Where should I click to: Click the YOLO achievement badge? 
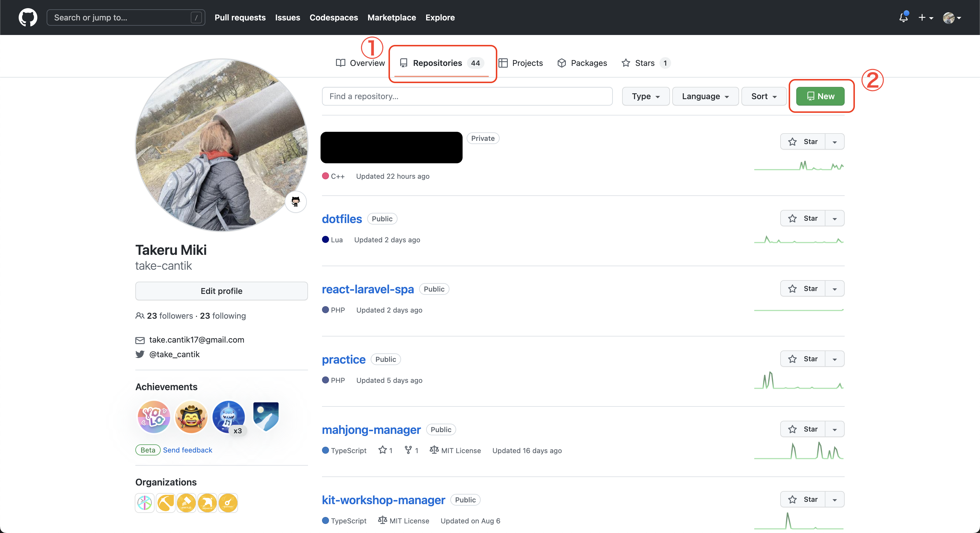(x=154, y=417)
